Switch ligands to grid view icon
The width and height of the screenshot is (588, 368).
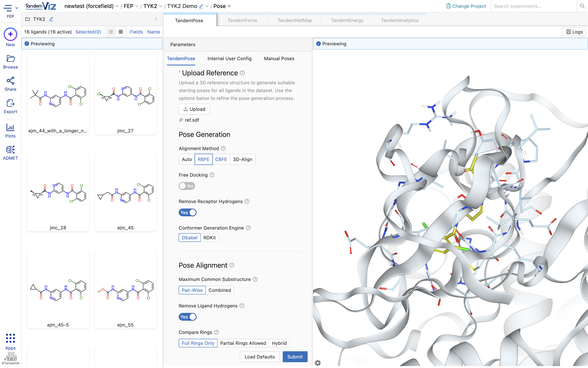(x=121, y=32)
